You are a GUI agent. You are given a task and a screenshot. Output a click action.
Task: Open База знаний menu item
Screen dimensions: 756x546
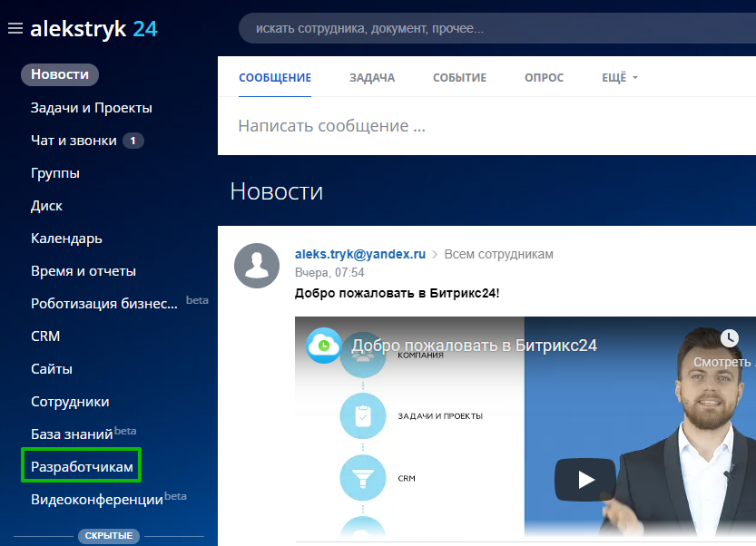click(x=72, y=434)
